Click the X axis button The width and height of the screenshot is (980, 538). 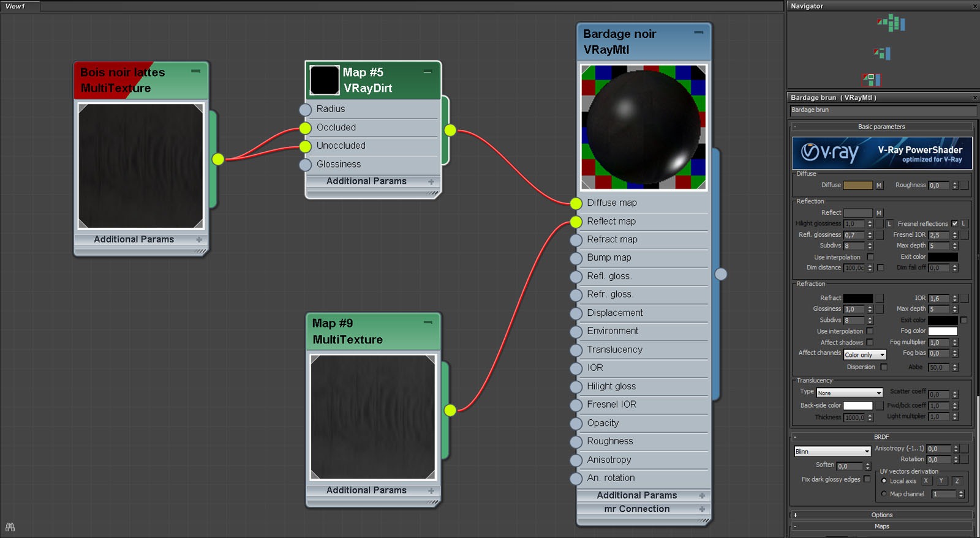[925, 481]
